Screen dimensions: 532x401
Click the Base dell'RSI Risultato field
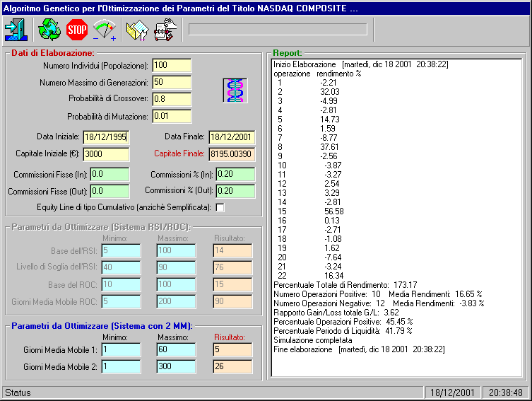pyautogui.click(x=232, y=250)
